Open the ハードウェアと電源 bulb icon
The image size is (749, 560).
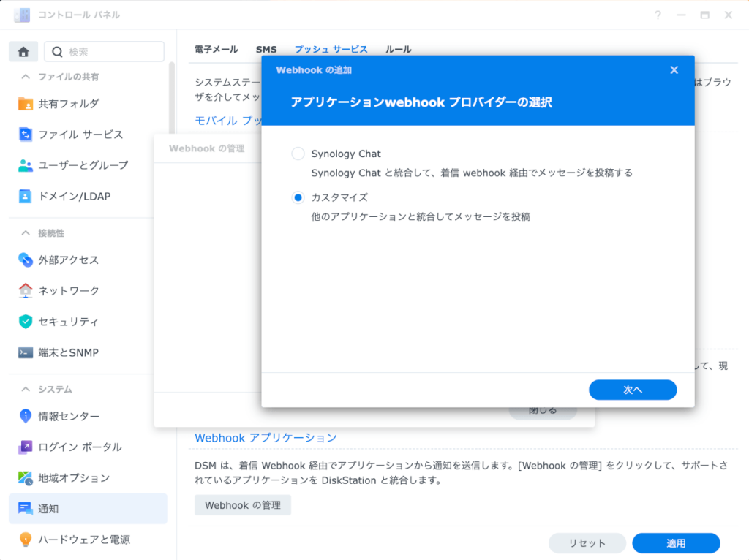pos(26,540)
